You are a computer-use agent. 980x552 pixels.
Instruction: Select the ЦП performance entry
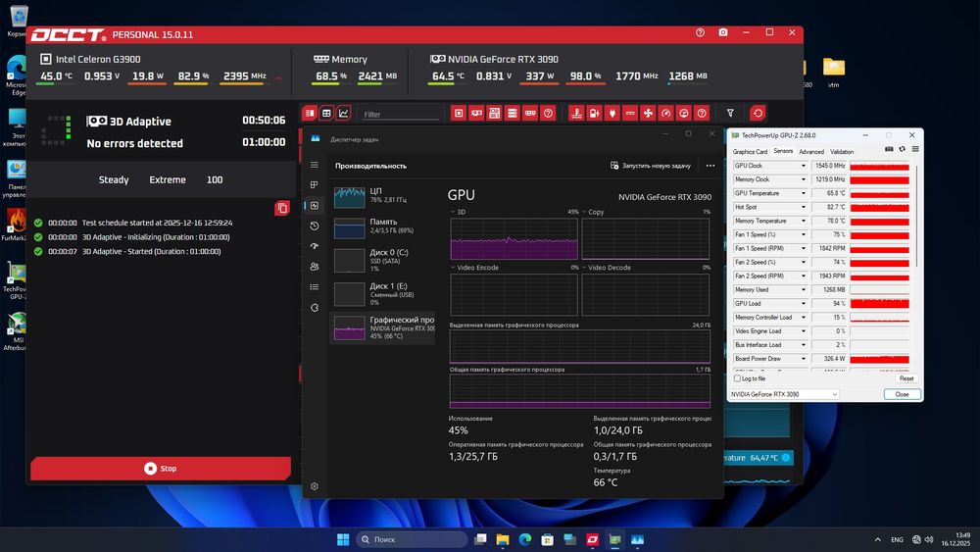tap(382, 197)
